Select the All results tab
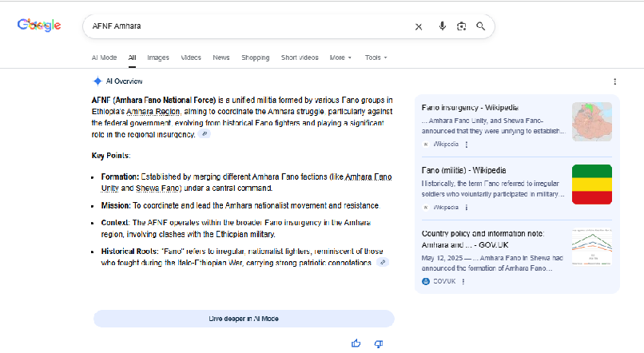644x353 pixels. tap(132, 58)
